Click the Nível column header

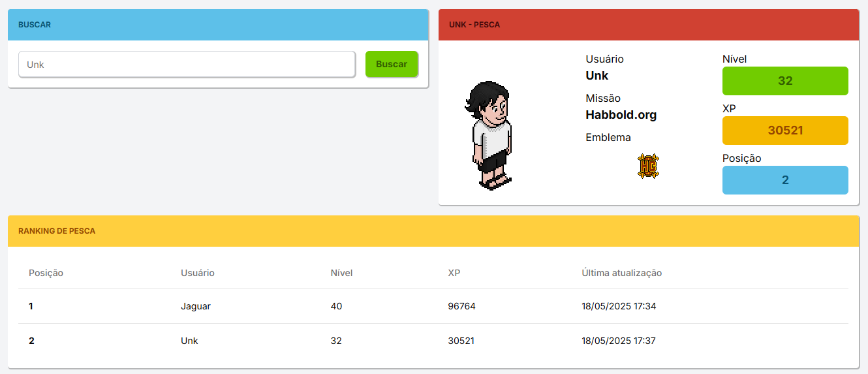pos(341,273)
